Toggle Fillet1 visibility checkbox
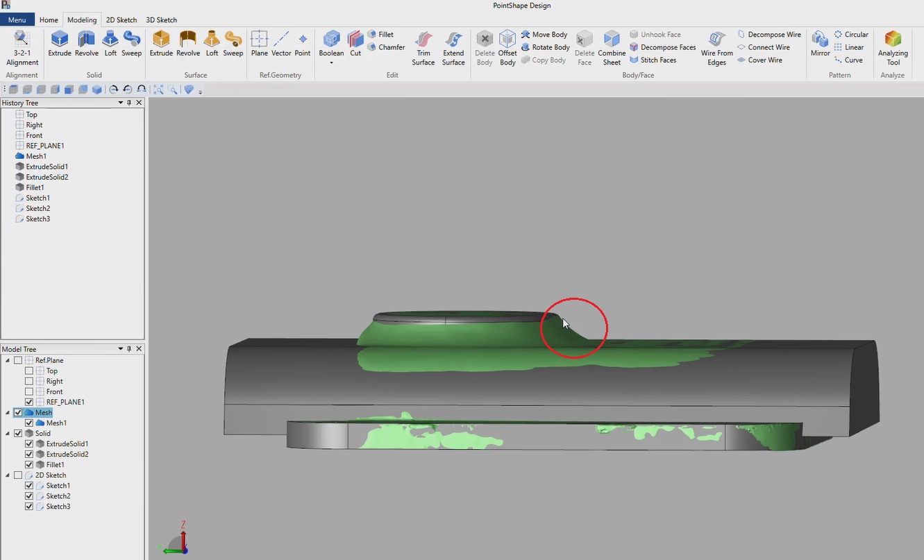 (x=29, y=464)
